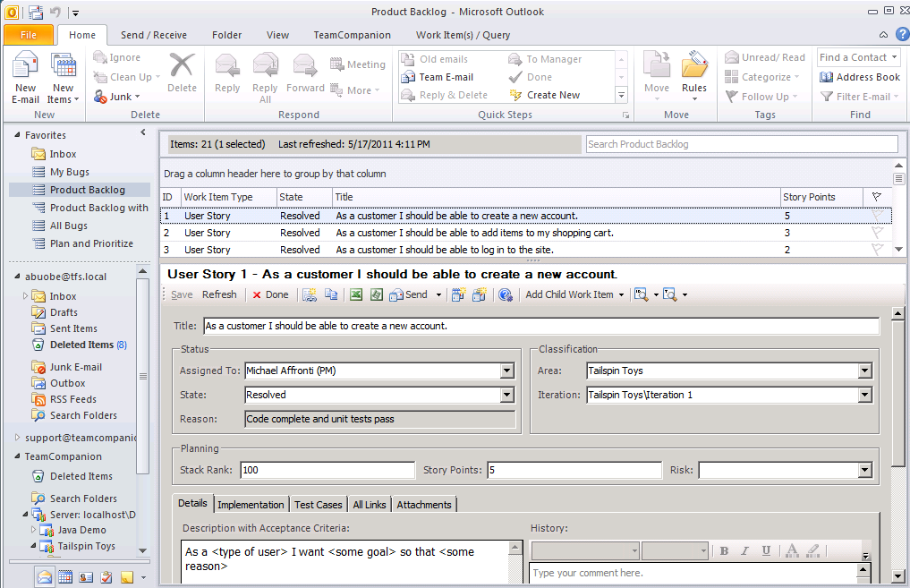Click the Done button in work item toolbar
The width and height of the screenshot is (910, 588).
point(270,294)
